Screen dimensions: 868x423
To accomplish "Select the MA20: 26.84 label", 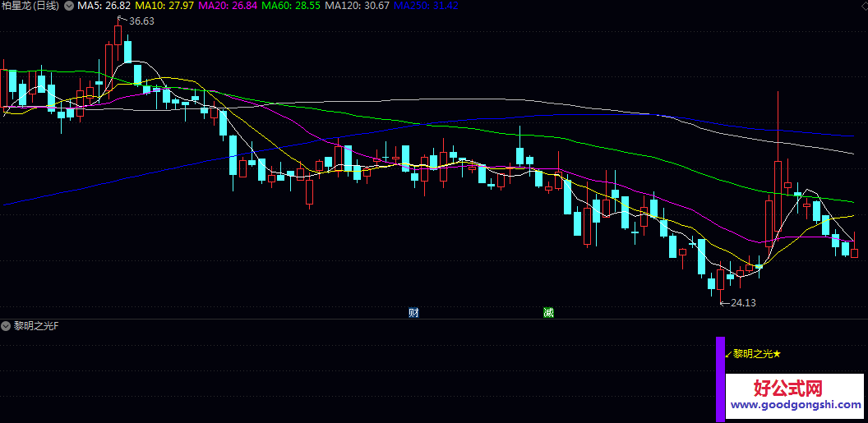I will tap(228, 6).
